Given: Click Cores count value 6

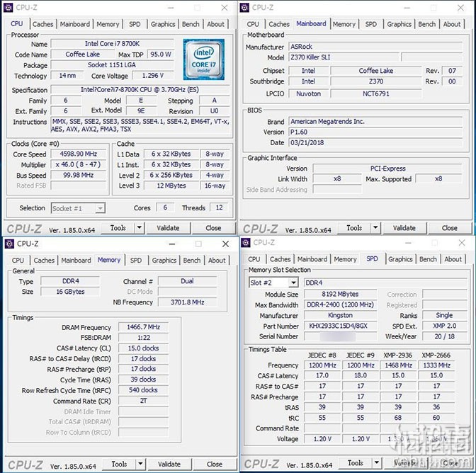Looking at the screenshot, I should click(x=165, y=207).
